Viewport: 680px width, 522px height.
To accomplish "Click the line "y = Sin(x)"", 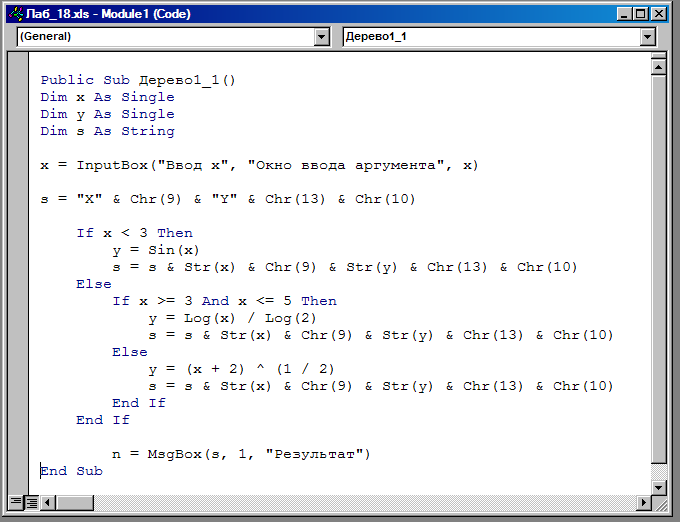I will (156, 250).
